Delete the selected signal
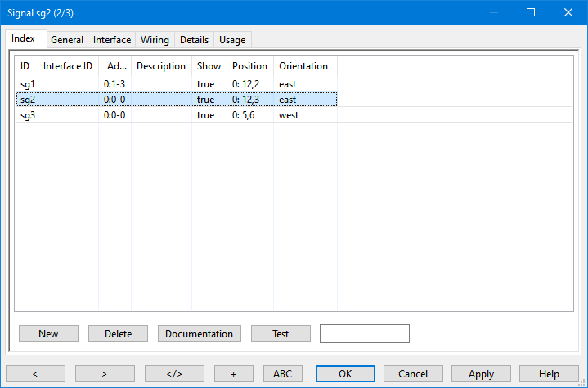Screen dimensions: 588x388 pos(118,334)
